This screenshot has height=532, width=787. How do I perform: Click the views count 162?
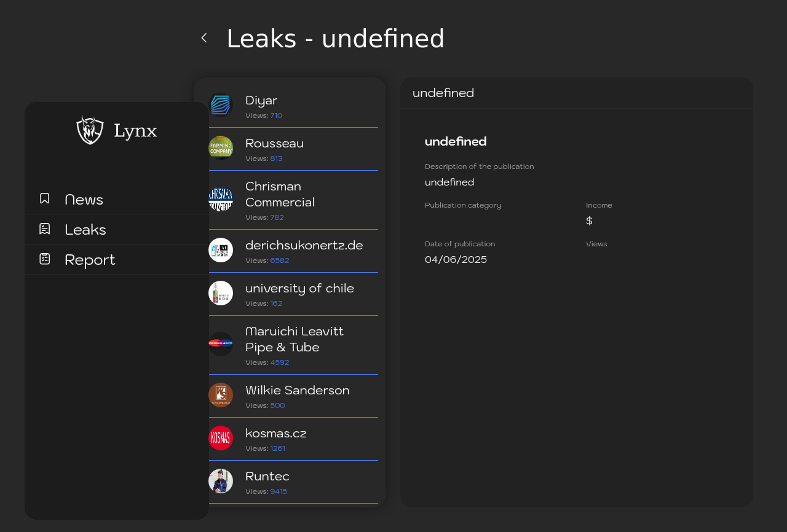click(276, 303)
